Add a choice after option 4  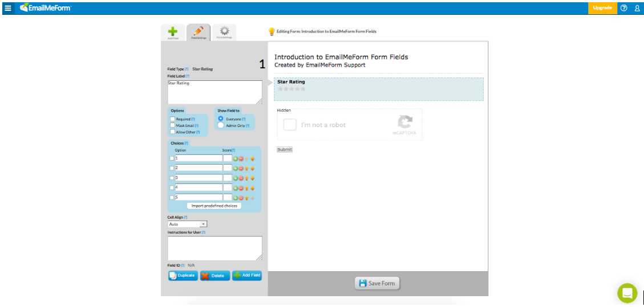236,188
